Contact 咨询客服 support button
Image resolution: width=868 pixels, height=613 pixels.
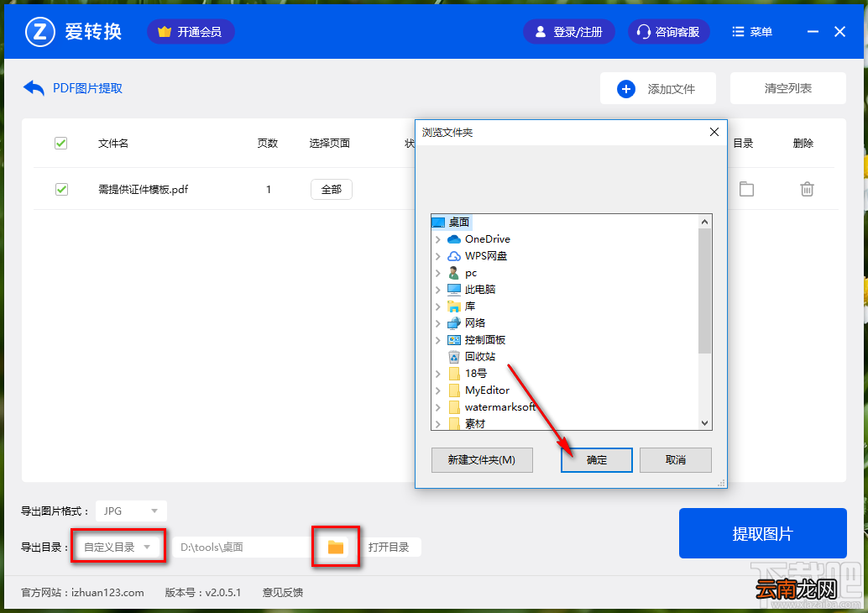click(x=668, y=32)
